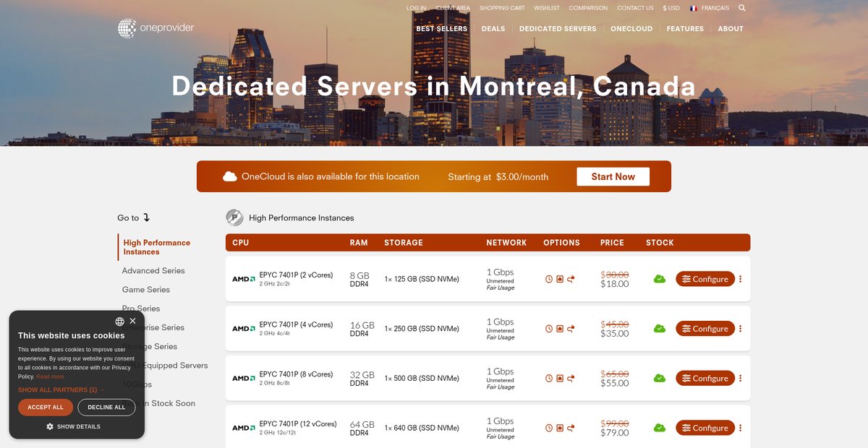
Task: Click the PRICE column header
Action: point(612,243)
